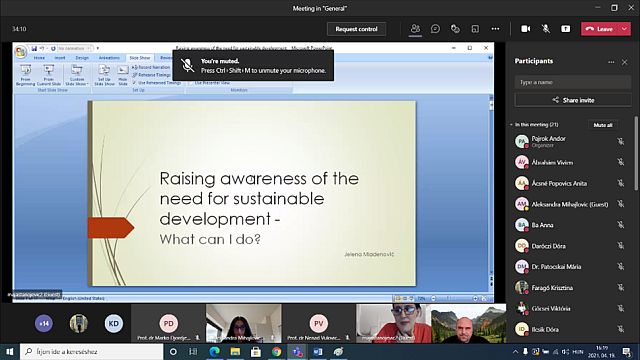Open the meeting chat icon
640x360 pixels.
[x=435, y=29]
